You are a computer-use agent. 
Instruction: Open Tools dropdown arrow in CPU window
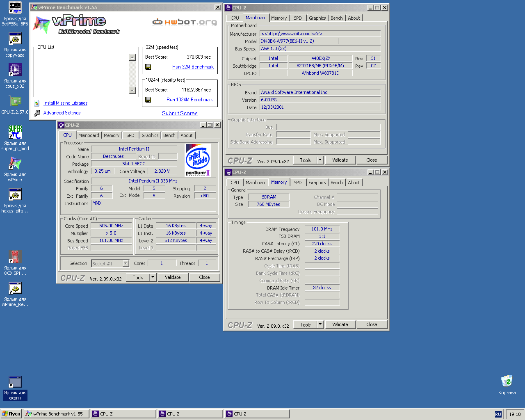click(x=153, y=277)
